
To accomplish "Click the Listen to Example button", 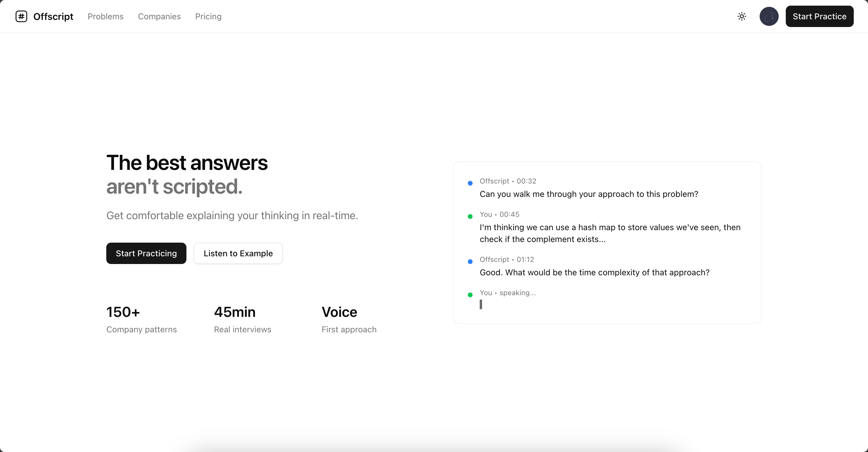I will click(238, 253).
